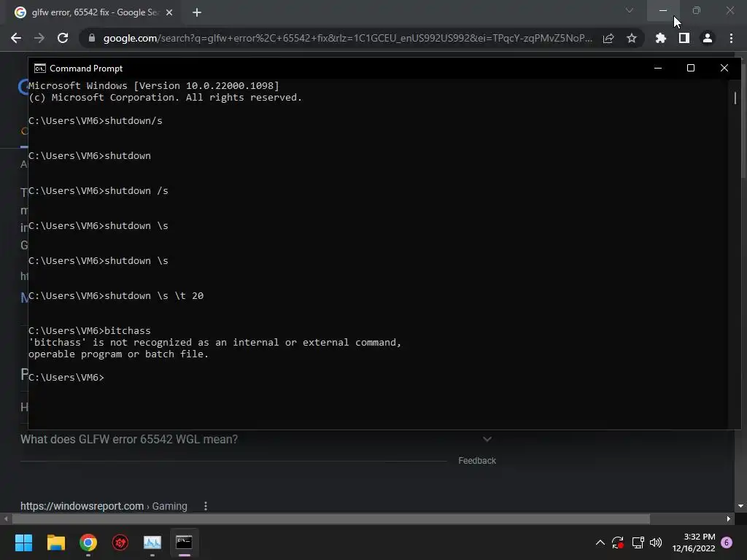Minimize the Command Prompt window
Screen dimensions: 747x560
(658, 68)
